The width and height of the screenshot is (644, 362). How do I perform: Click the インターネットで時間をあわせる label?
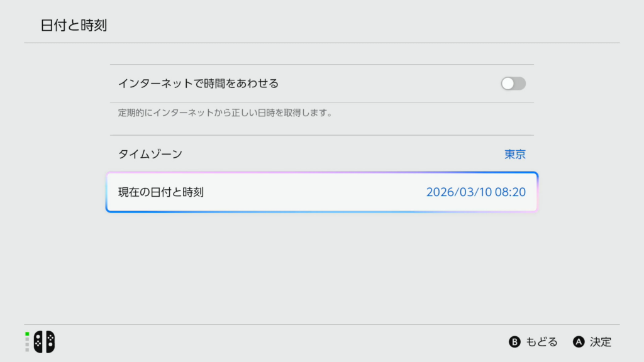198,84
